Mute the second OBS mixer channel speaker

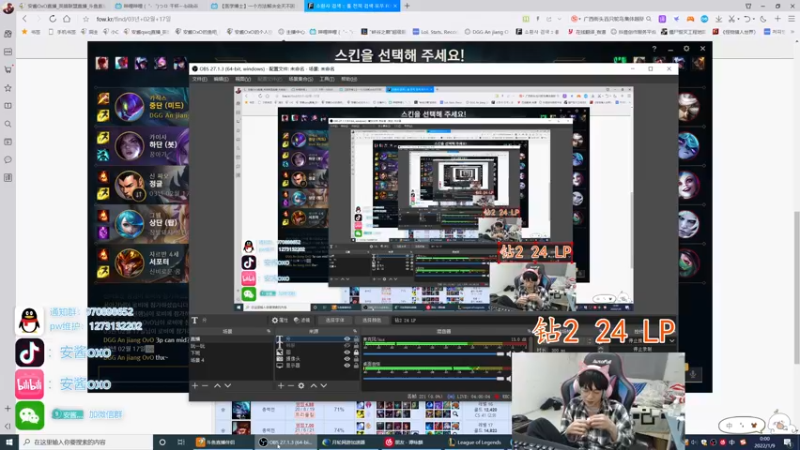pos(509,379)
